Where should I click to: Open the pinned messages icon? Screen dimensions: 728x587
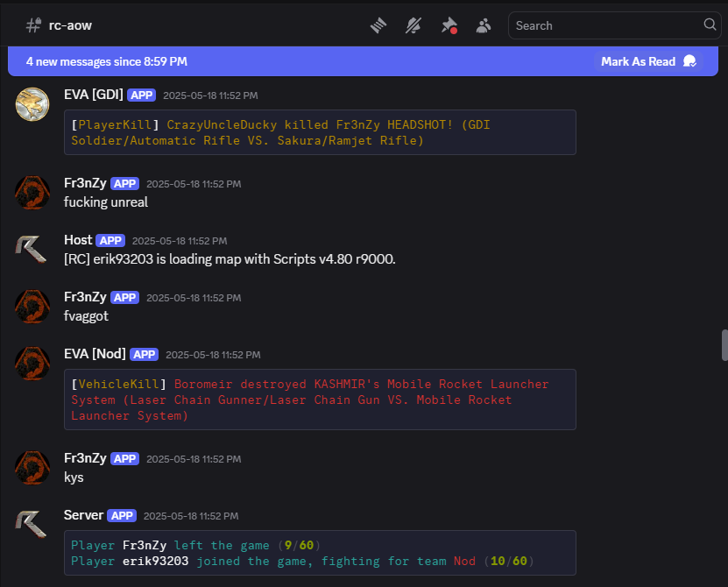[x=449, y=25]
